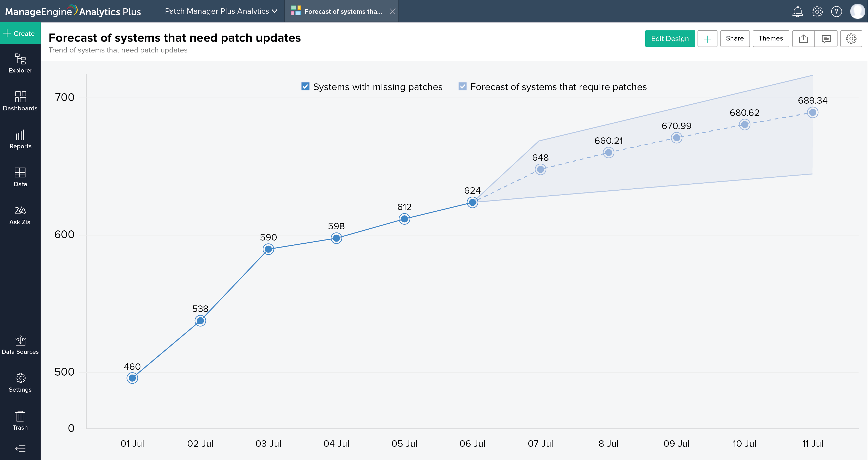Select the Forecast of systems tab

[x=343, y=11]
